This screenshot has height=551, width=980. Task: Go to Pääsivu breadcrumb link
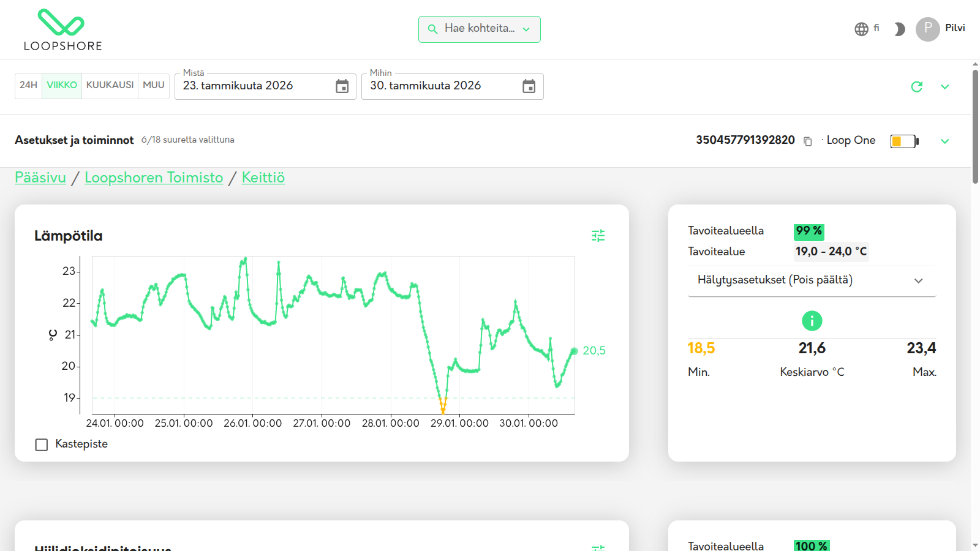tap(40, 178)
